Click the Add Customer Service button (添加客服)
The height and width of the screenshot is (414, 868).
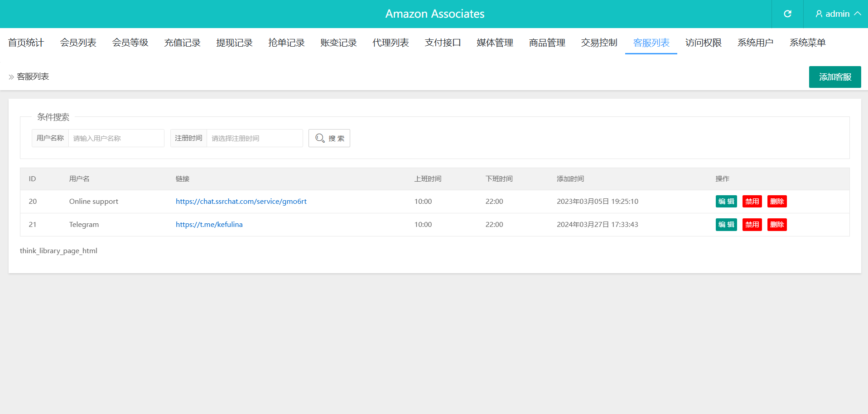tap(834, 77)
